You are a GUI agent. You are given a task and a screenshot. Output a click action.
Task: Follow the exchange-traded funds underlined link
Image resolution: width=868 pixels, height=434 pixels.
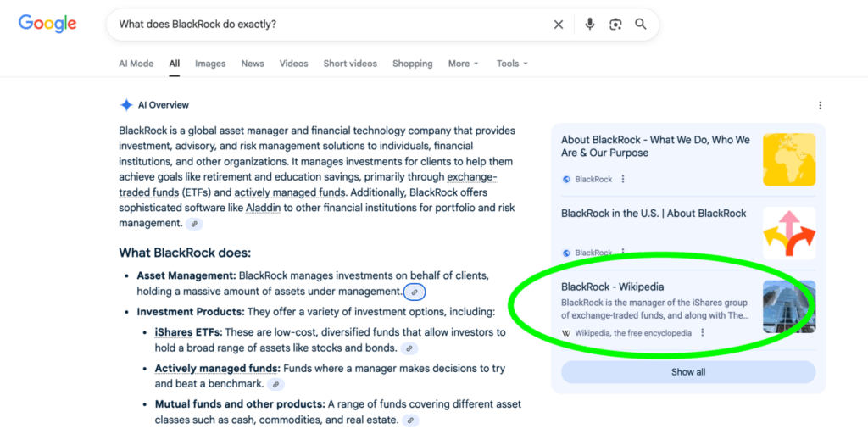(x=471, y=177)
